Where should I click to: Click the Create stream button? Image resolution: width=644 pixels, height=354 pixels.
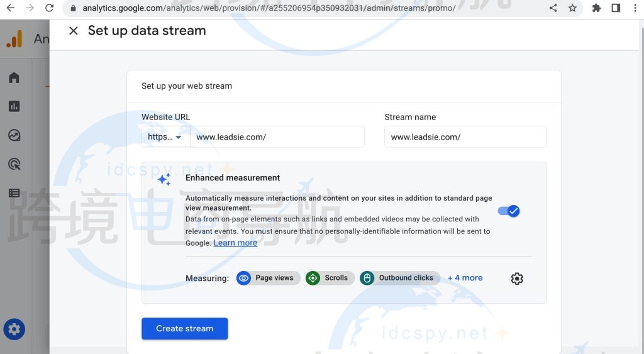184,328
